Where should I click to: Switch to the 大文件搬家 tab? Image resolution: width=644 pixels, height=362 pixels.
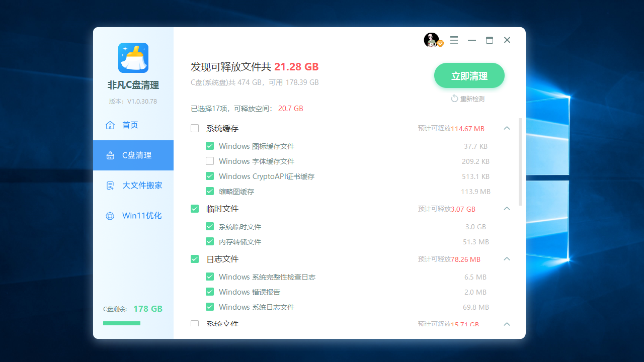pyautogui.click(x=142, y=185)
